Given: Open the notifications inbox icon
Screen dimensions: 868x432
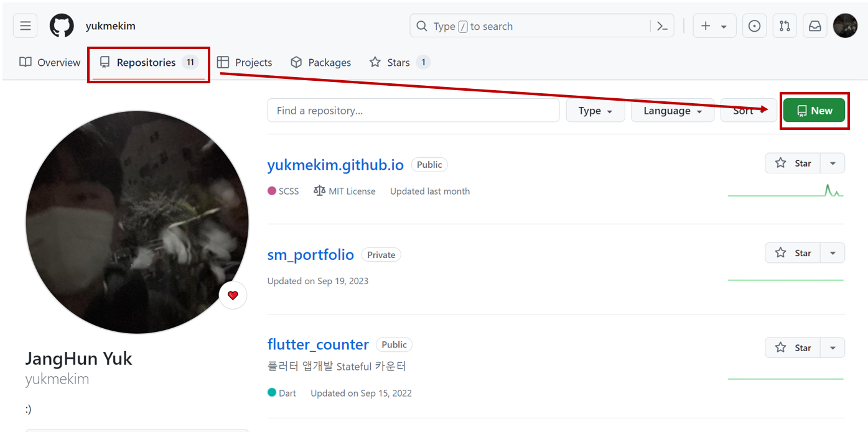Looking at the screenshot, I should click(x=814, y=26).
